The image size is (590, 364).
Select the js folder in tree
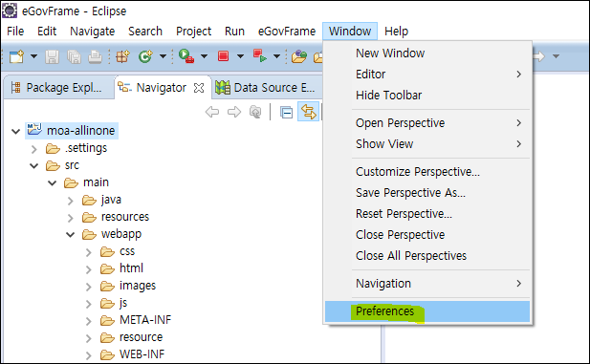pyautogui.click(x=114, y=303)
